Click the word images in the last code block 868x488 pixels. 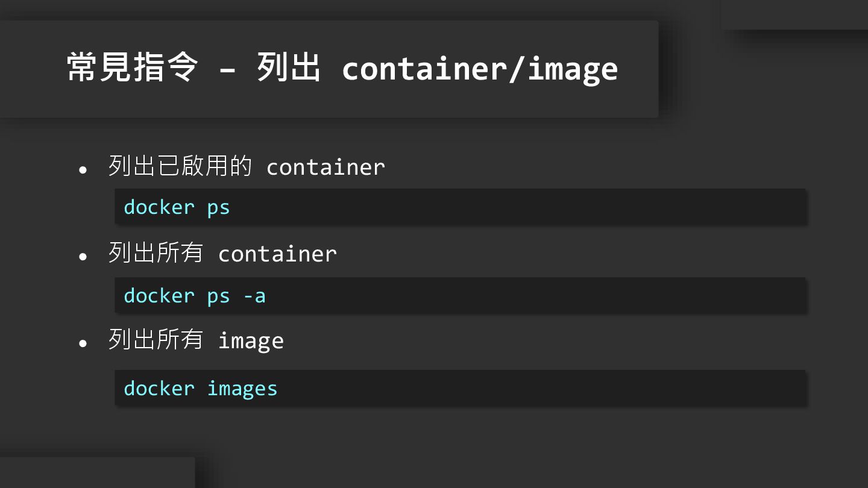242,389
